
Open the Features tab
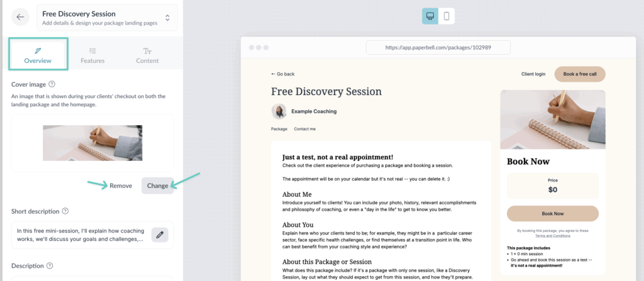(x=92, y=55)
